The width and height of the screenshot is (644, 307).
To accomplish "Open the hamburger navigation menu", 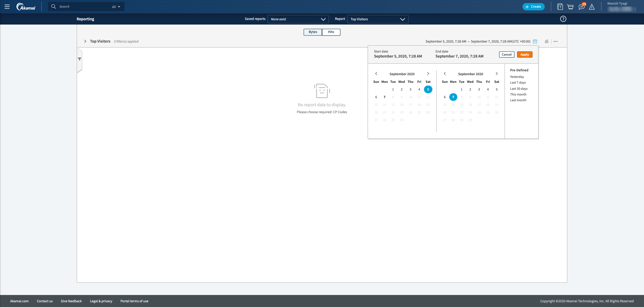I will point(7,7).
